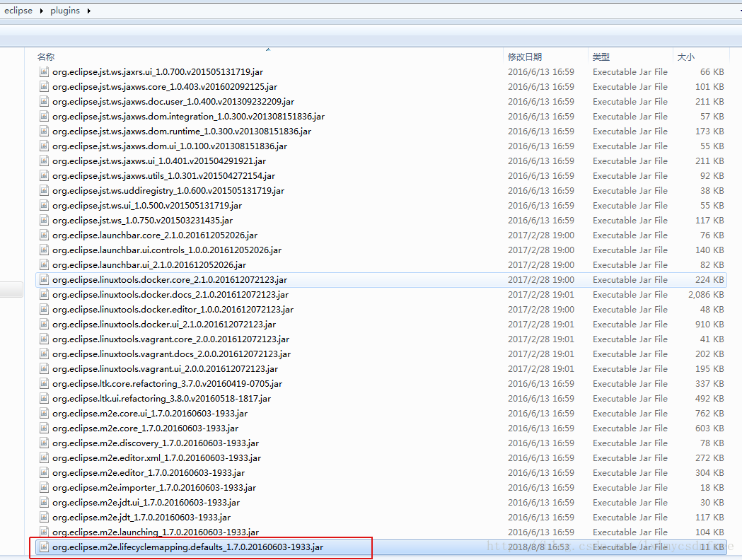Click size 66 KB of jaxrs.ui row
The image size is (742, 560).
pyautogui.click(x=712, y=72)
